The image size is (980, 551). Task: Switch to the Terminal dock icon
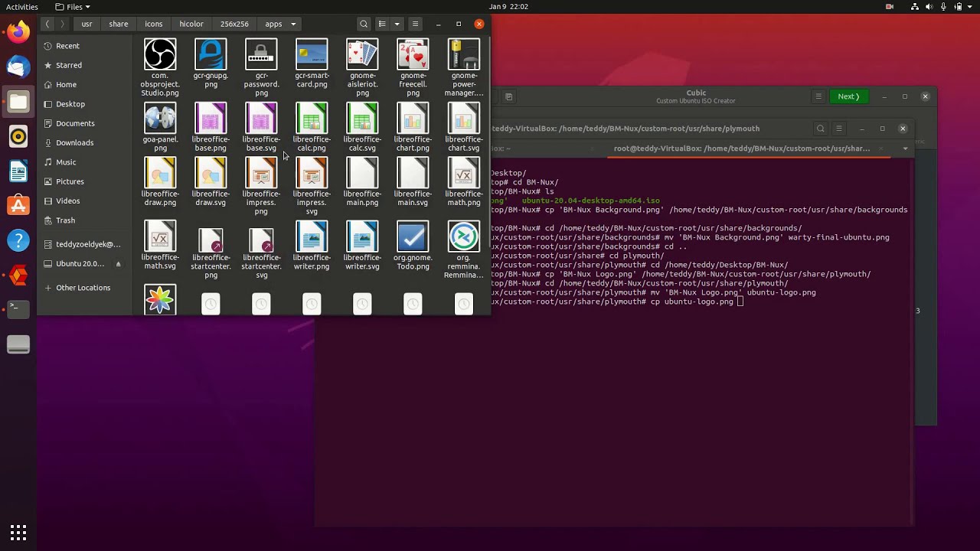tap(18, 308)
